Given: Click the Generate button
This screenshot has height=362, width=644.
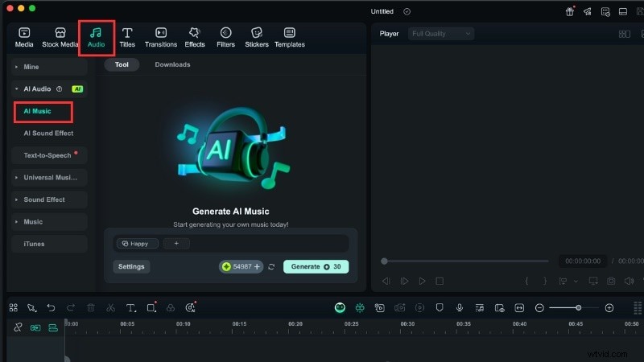Looking at the screenshot, I should (316, 267).
